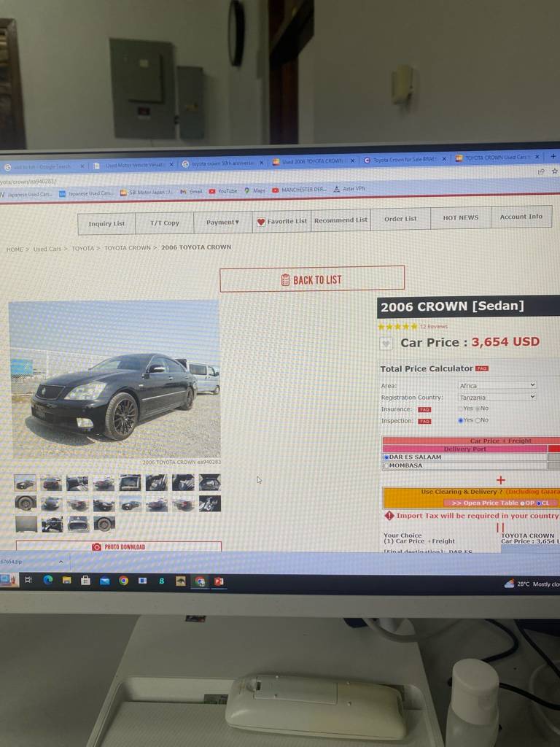
Task: Open the 12 Reviews link
Action: (433, 326)
